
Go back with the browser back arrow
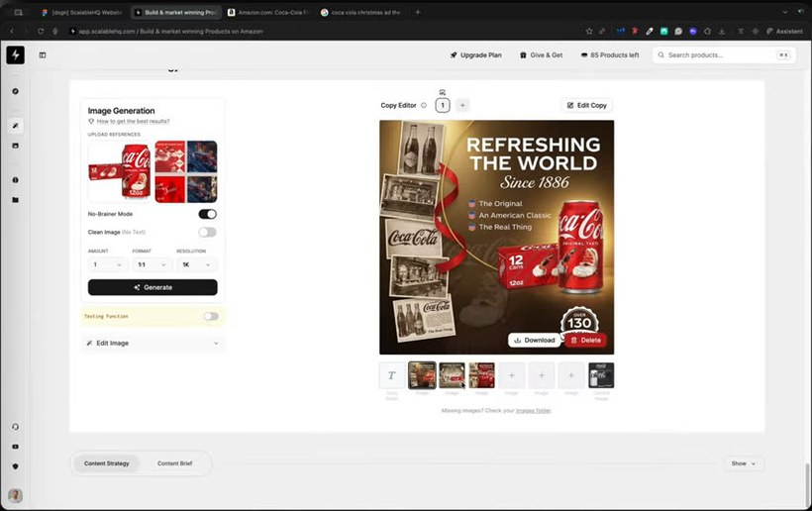(12, 31)
